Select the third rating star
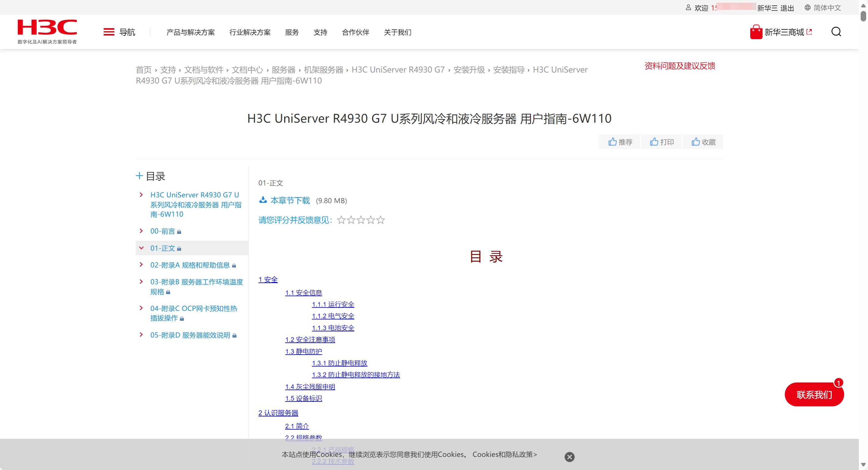The image size is (868, 470). tap(361, 220)
